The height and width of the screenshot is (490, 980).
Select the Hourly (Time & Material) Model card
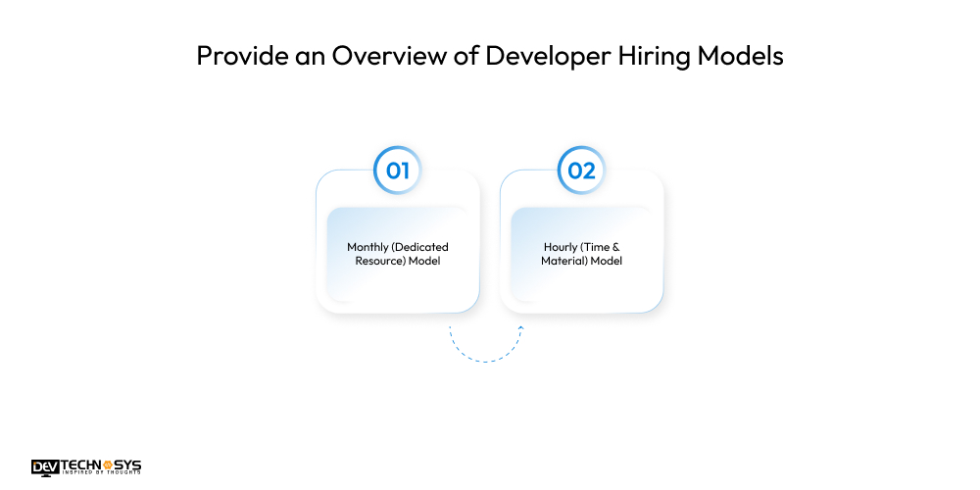click(581, 241)
